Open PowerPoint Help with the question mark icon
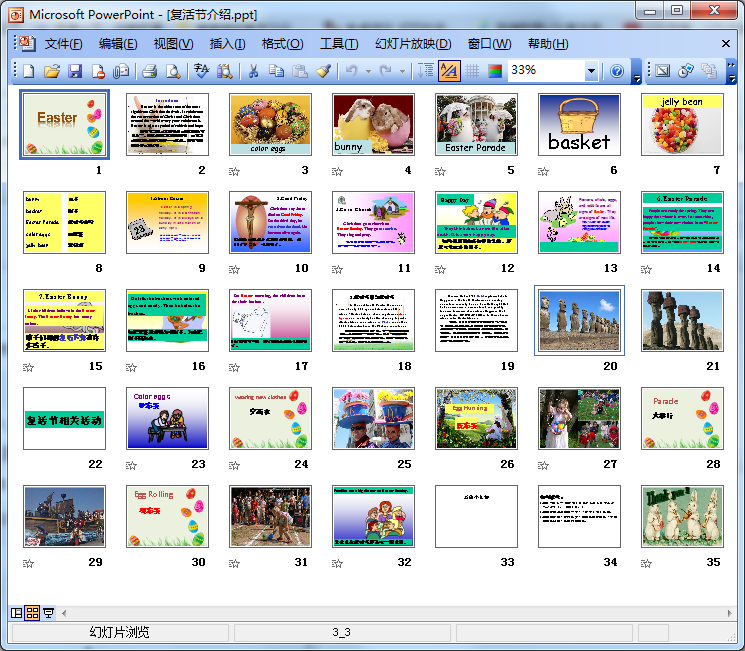The width and height of the screenshot is (745, 651). pos(617,71)
